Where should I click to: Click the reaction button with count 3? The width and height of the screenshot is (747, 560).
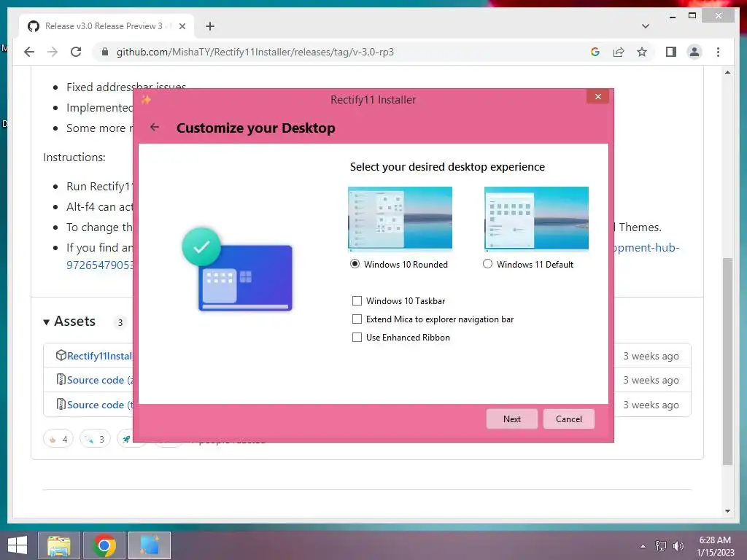95,439
